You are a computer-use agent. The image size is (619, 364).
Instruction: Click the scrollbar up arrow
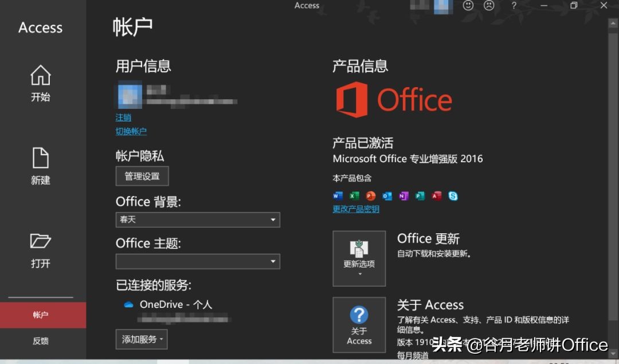coord(613,24)
